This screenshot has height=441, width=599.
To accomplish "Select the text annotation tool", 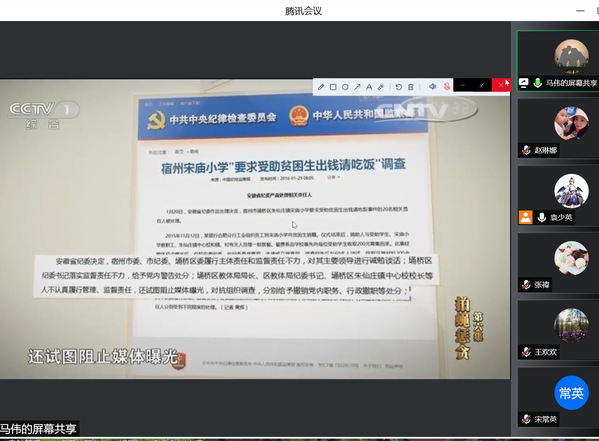I will 369,87.
